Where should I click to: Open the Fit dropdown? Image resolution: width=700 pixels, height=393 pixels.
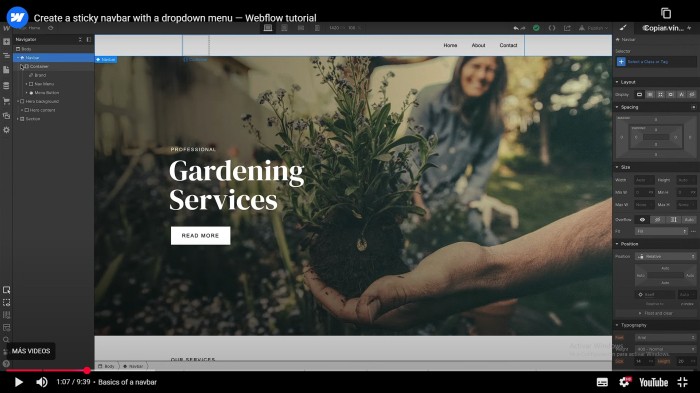661,231
